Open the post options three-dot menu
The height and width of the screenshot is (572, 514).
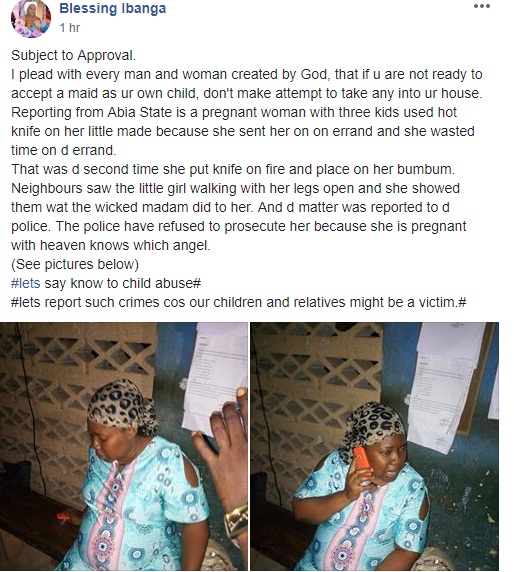pyautogui.click(x=482, y=6)
